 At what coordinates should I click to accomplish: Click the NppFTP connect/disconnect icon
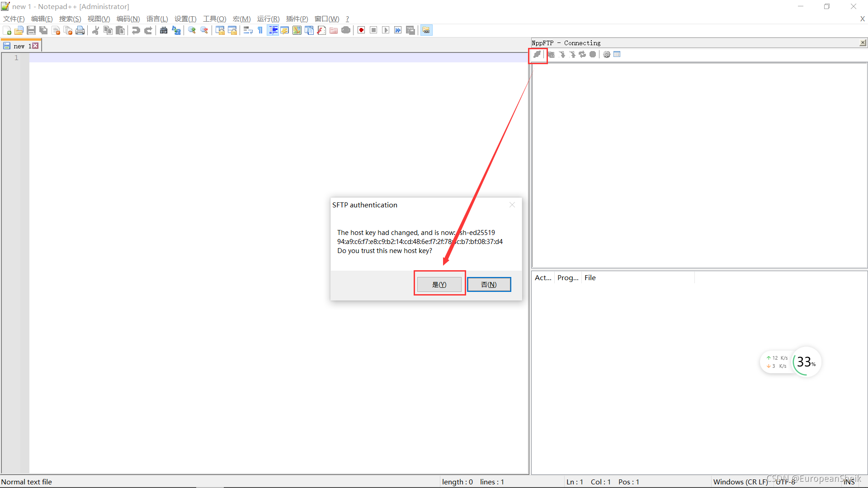(537, 54)
